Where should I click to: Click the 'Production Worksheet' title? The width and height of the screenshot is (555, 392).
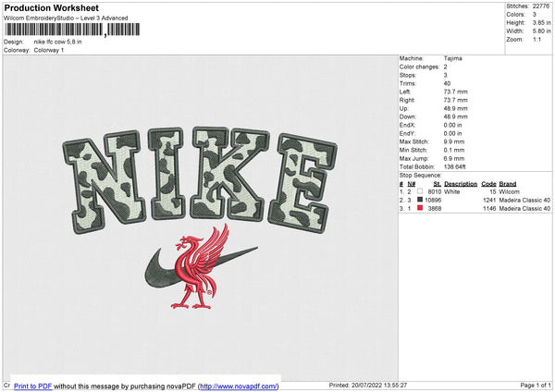51,7
